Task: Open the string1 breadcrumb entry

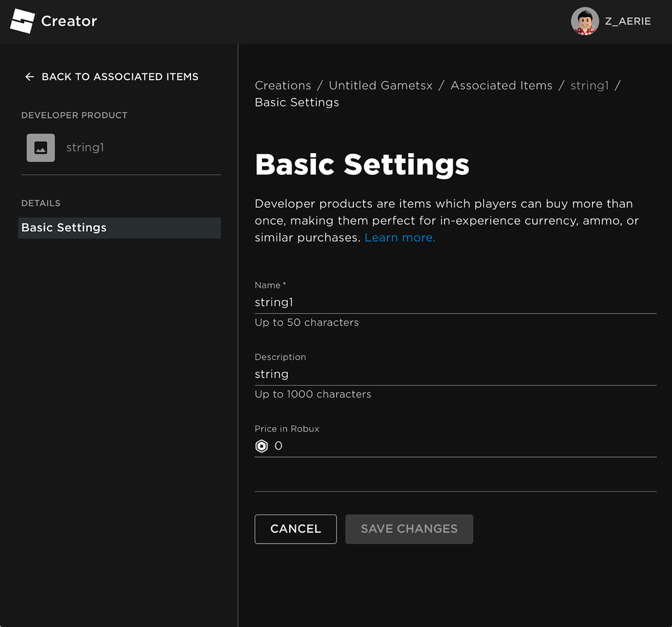Action: tap(589, 85)
